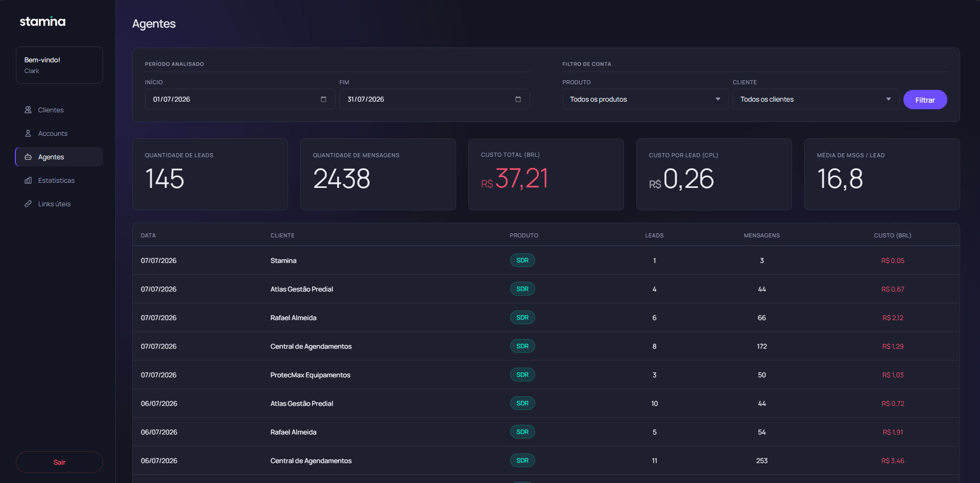Viewport: 980px width, 483px height.
Task: Click Rafael Almeida on 07/07/2026
Action: coord(294,318)
